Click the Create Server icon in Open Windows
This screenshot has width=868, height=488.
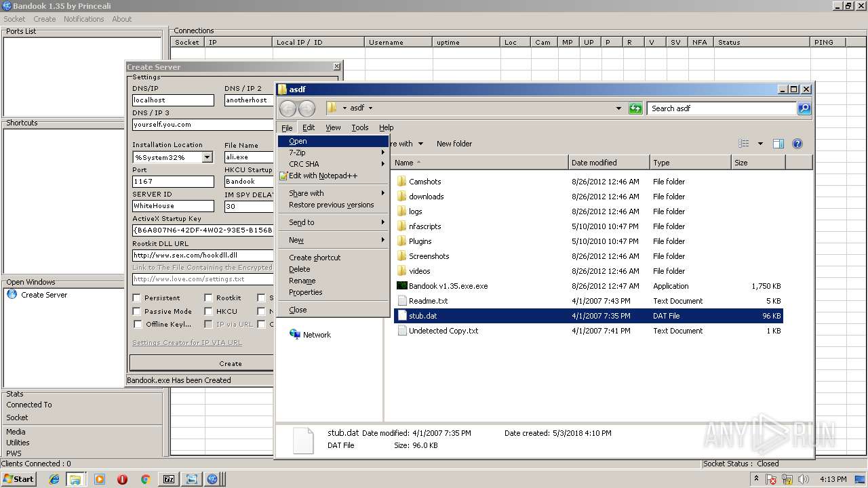click(12, 295)
